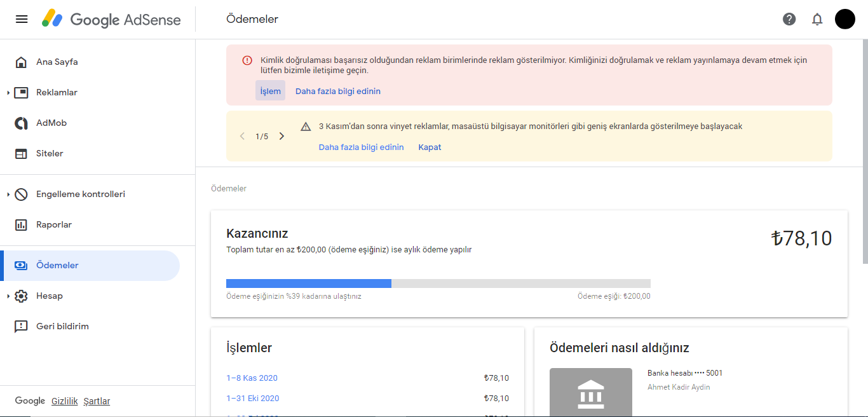Click the Siteler sites icon
Screen dimensions: 868x417
21,153
